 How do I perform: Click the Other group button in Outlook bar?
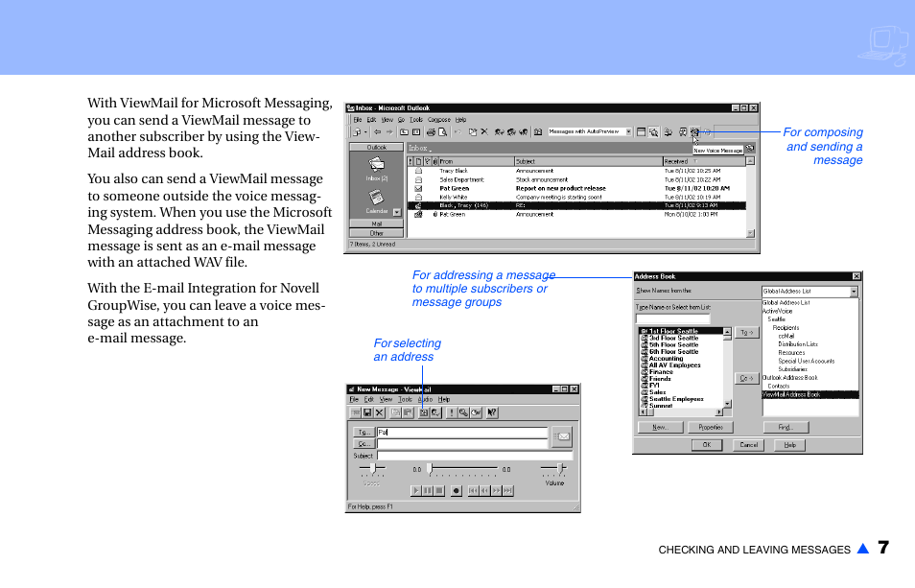376,233
